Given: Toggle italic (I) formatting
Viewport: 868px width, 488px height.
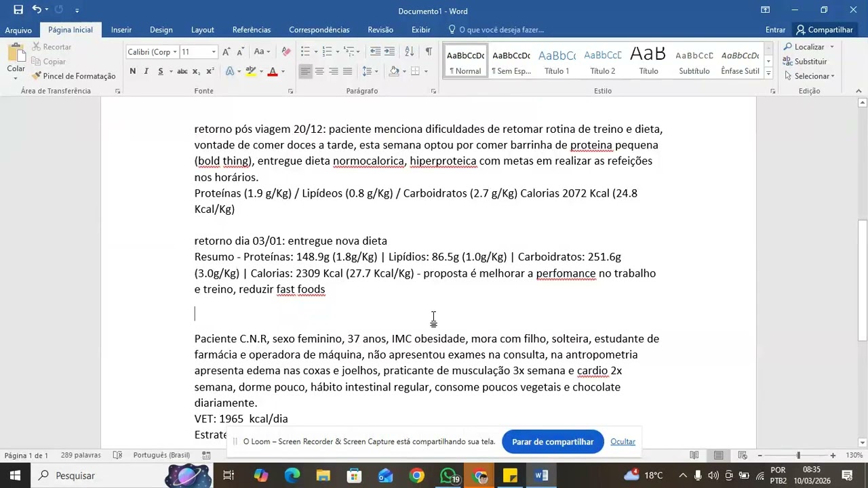Looking at the screenshot, I should (x=146, y=71).
